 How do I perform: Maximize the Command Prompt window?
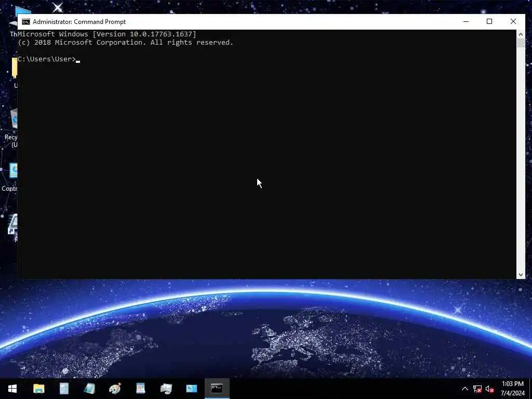[489, 22]
